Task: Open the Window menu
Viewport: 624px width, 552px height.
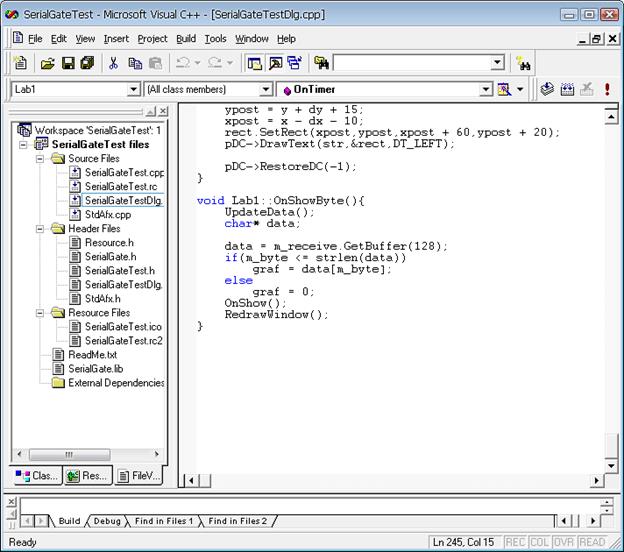Action: point(252,39)
